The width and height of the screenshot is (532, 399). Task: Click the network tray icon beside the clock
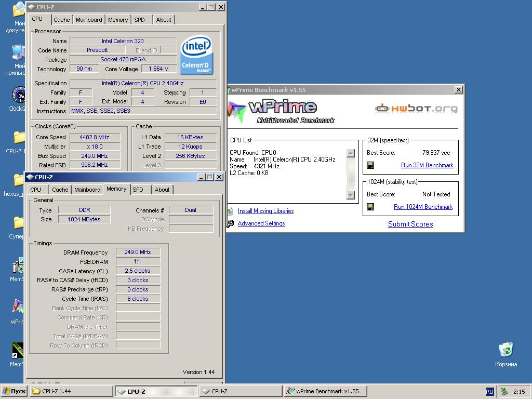504,392
